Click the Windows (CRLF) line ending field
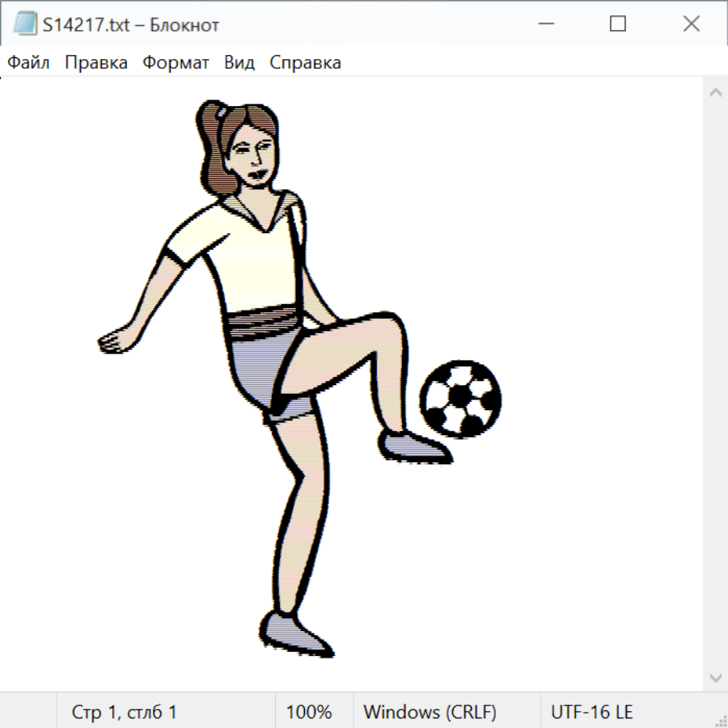Viewport: 728px width, 728px height. pyautogui.click(x=430, y=712)
